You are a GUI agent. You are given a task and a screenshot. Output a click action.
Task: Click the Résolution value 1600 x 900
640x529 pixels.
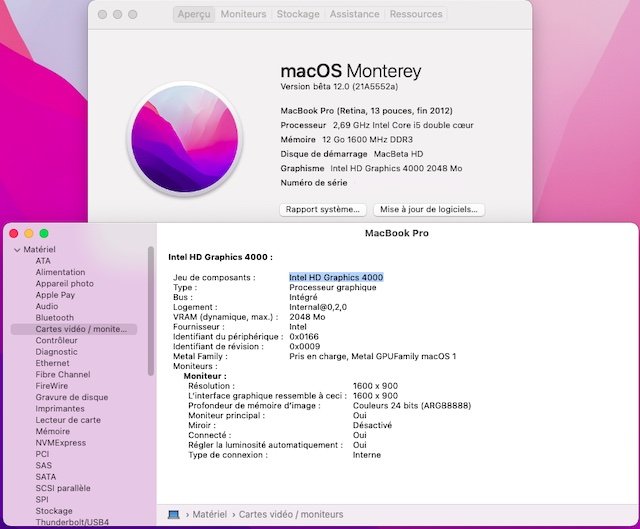(x=375, y=386)
